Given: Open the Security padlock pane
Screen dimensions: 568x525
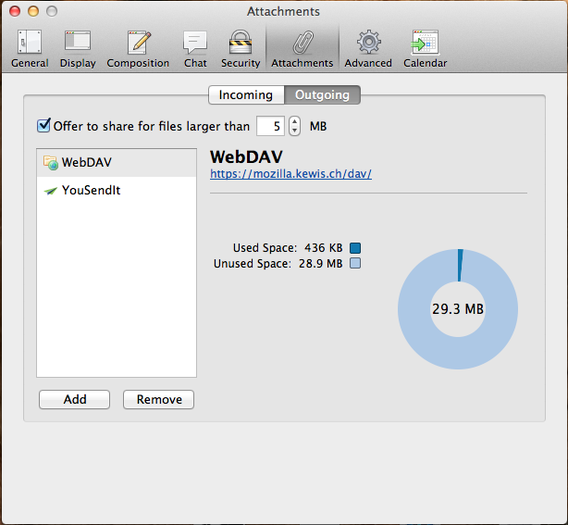Looking at the screenshot, I should (241, 49).
